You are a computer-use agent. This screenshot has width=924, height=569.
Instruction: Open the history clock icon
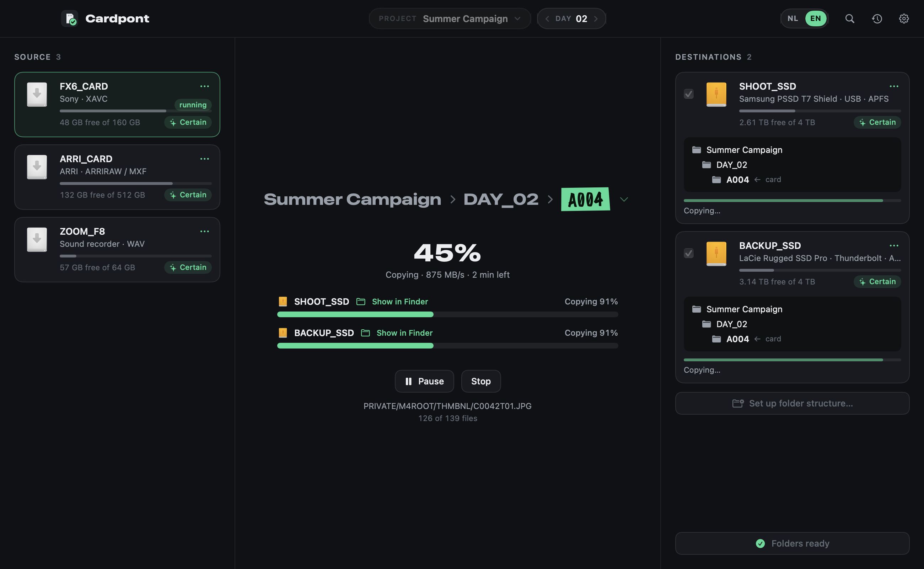tap(877, 18)
